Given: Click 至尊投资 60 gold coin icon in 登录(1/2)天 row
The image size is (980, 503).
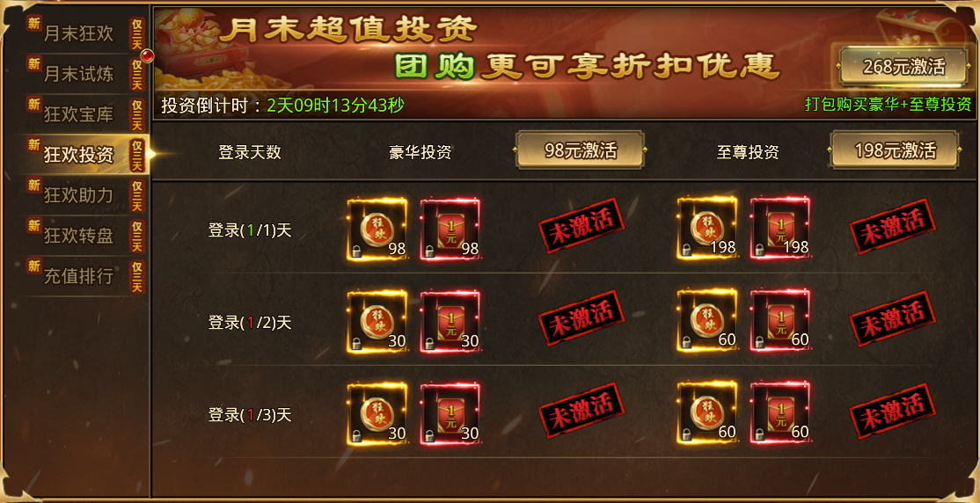Looking at the screenshot, I should click(x=707, y=321).
